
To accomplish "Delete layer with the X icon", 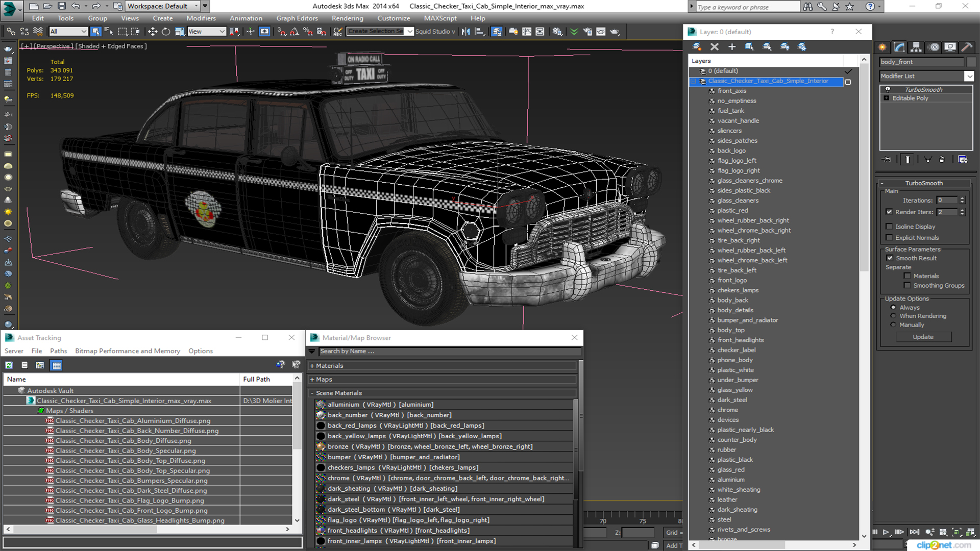I will pos(714,46).
